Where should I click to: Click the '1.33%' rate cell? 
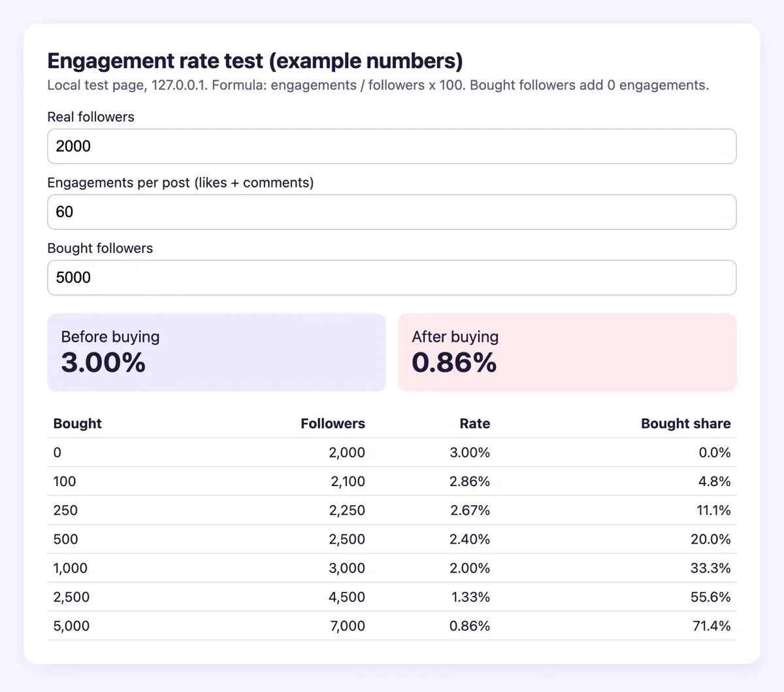(470, 597)
